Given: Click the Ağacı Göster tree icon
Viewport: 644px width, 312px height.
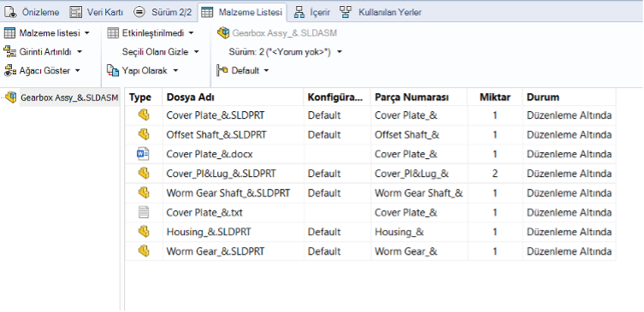Looking at the screenshot, I should [9, 71].
